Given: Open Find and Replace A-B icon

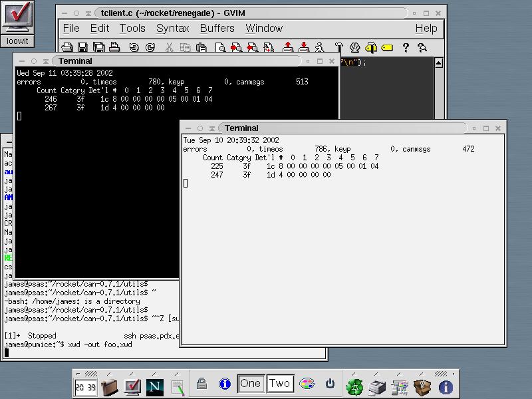Looking at the screenshot, I should 269,47.
